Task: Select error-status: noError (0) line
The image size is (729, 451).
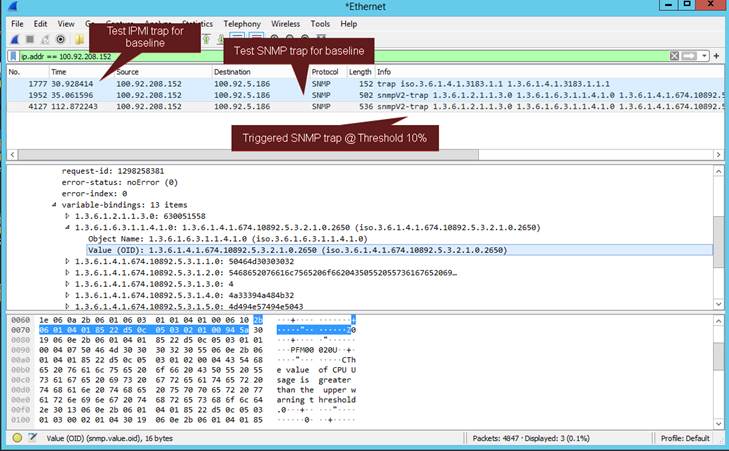Action: tap(120, 182)
